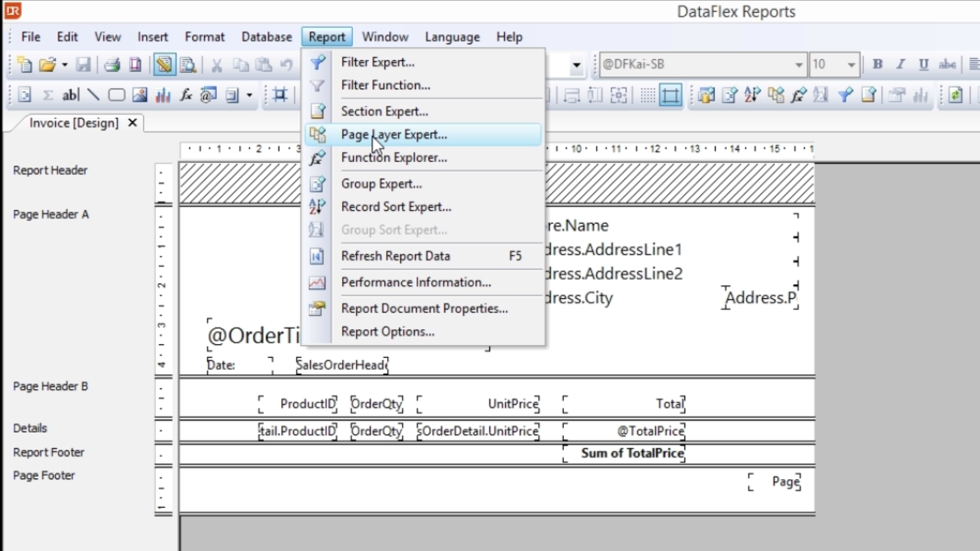Open the Print Preview toolbar icon
This screenshot has height=551, width=980.
pyautogui.click(x=188, y=65)
